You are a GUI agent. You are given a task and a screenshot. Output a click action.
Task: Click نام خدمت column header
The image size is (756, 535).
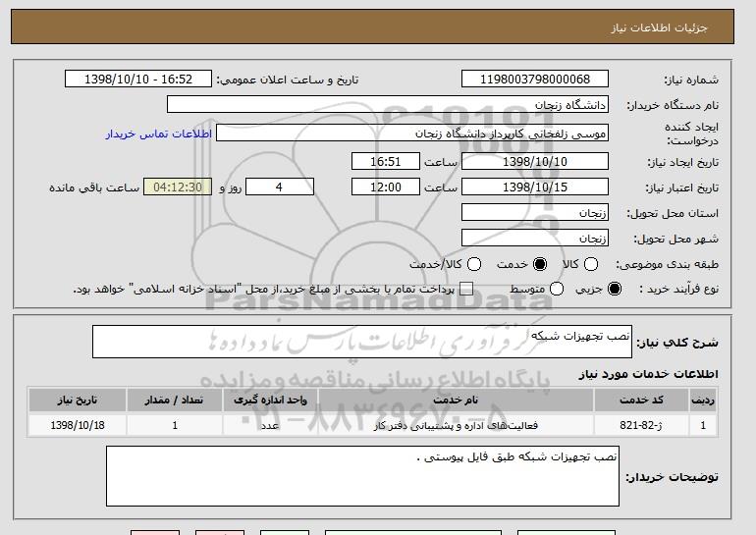pos(456,401)
